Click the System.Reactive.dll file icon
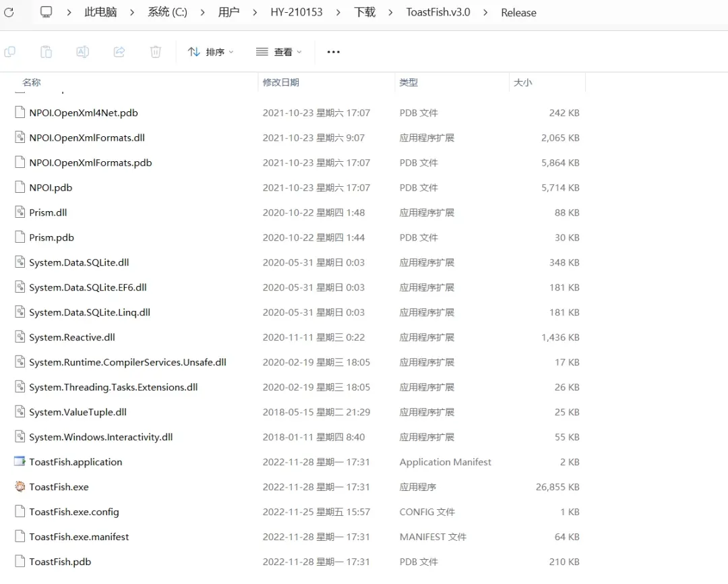Image resolution: width=728 pixels, height=584 pixels. tap(20, 337)
